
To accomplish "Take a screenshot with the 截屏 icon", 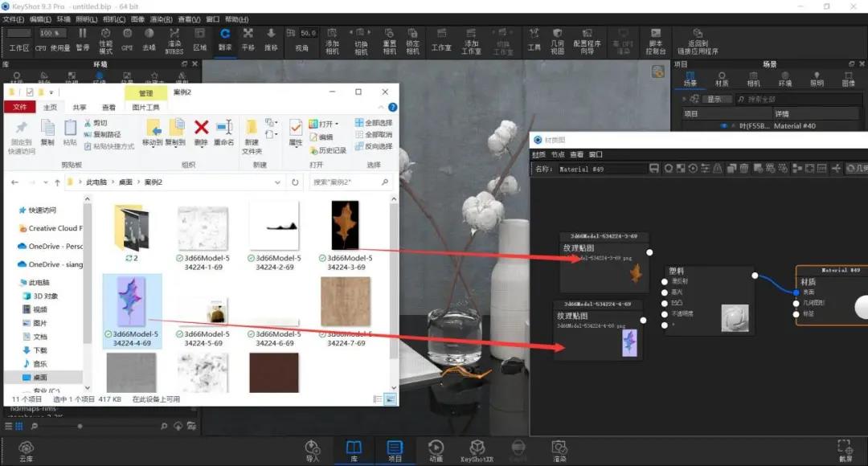I will [x=845, y=451].
